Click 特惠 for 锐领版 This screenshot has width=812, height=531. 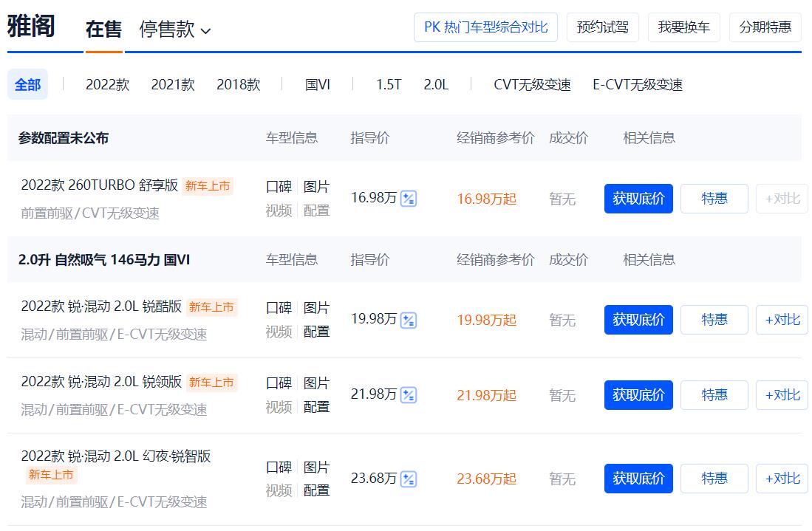pos(714,395)
